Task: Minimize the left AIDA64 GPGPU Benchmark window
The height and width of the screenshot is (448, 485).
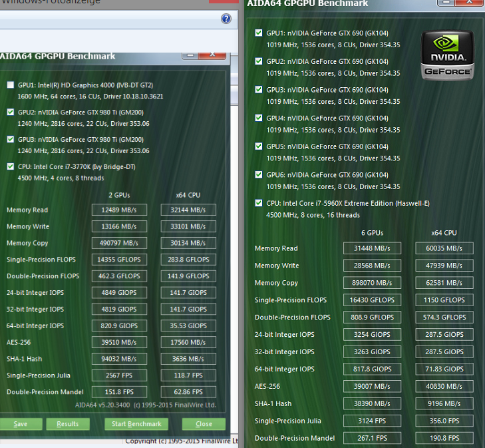Action: 189,55
